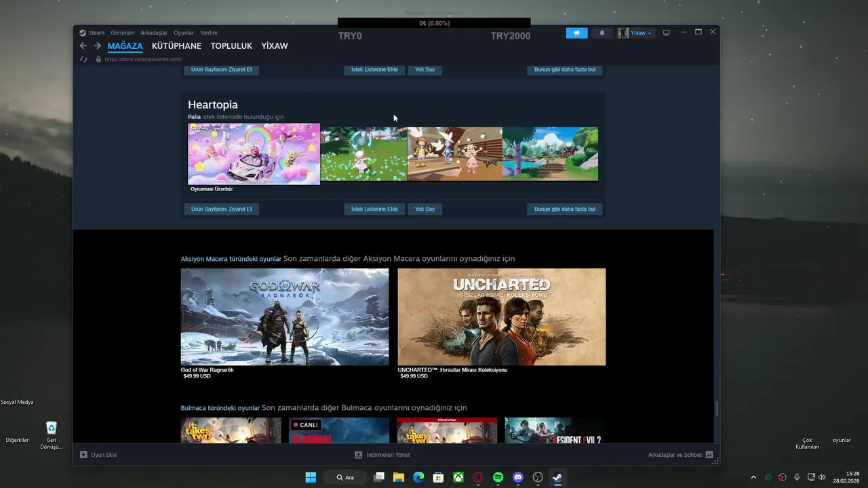Show hidden system tray icons chevron
The image size is (868, 488).
pyautogui.click(x=753, y=477)
